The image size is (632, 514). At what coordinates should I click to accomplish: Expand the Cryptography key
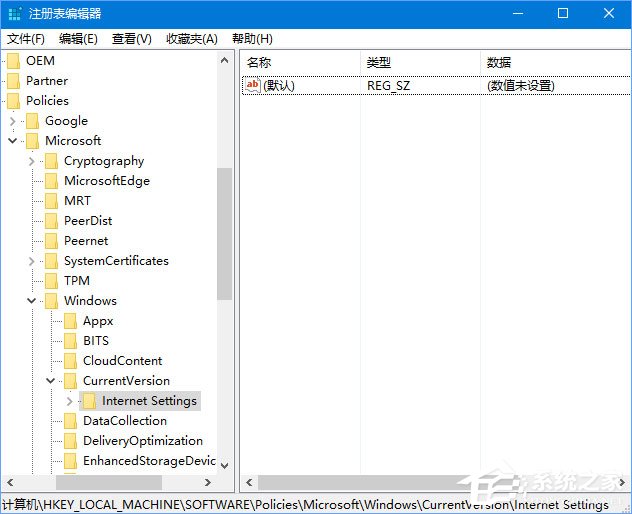(x=31, y=161)
